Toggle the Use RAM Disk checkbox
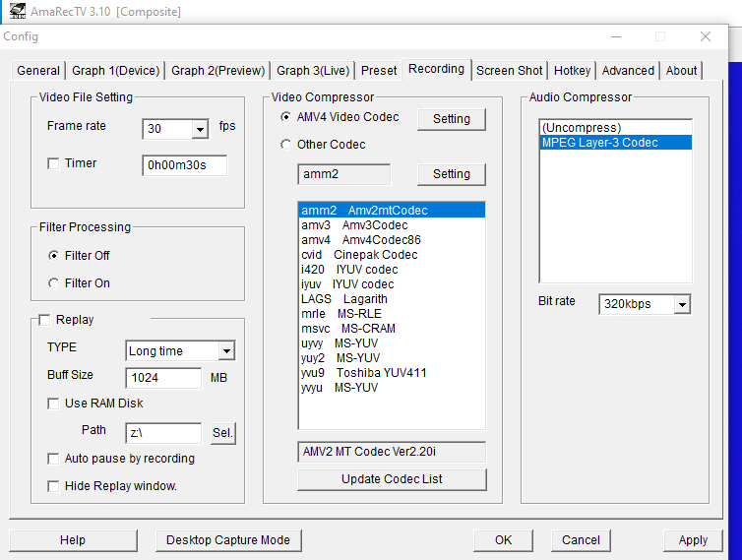 53,404
